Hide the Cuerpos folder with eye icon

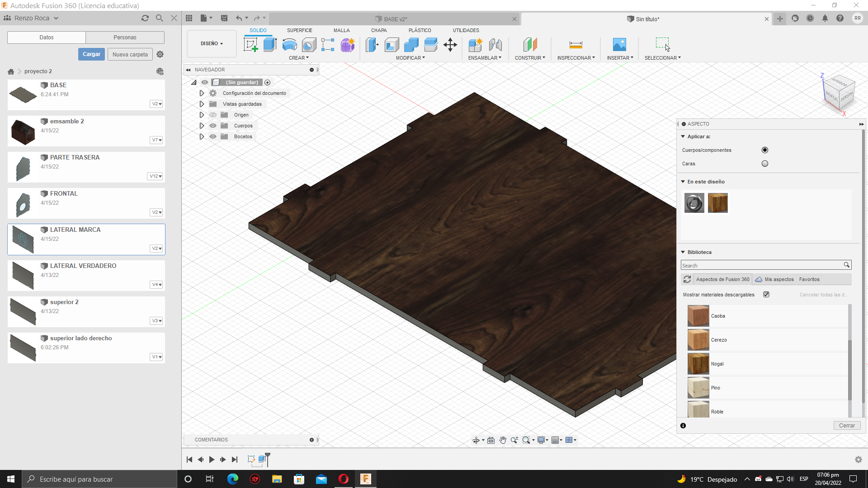tap(213, 126)
